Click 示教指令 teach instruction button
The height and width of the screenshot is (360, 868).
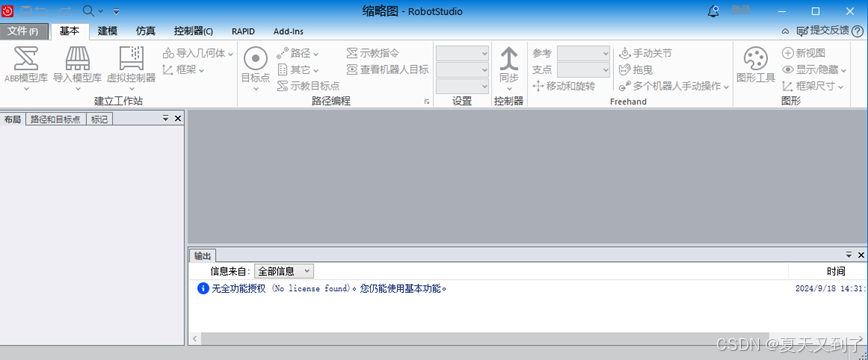pos(373,54)
